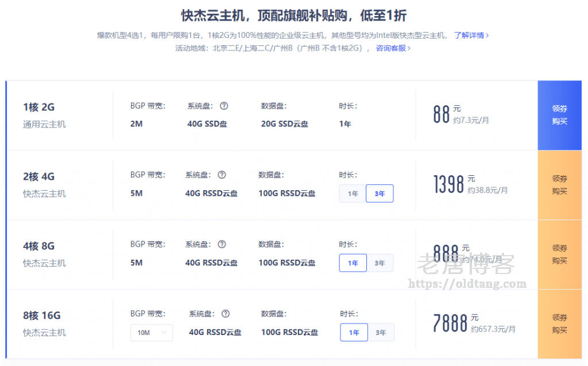Click the arrow icon after 了解详情
The image size is (588, 366).
click(487, 35)
